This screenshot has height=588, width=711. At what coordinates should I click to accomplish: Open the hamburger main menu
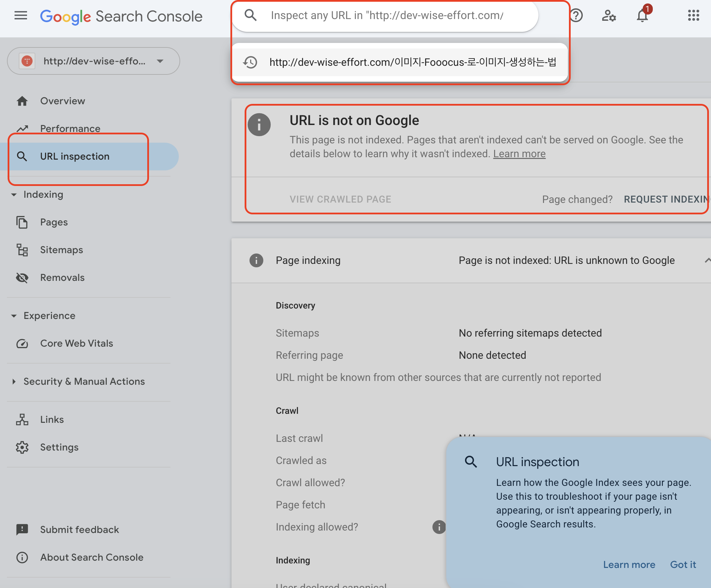tap(21, 16)
